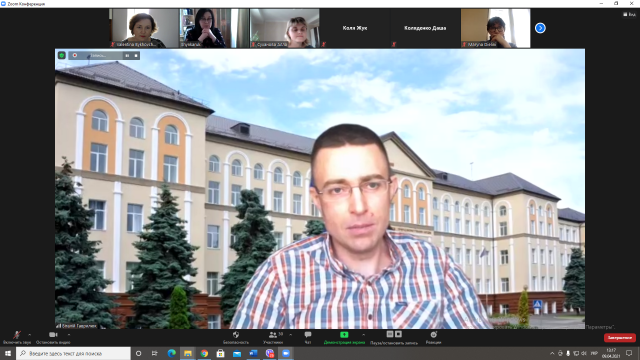Open the Chat panel

point(308,337)
